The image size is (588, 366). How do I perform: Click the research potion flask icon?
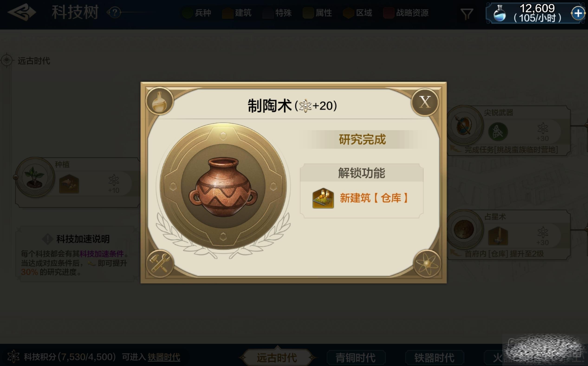499,13
